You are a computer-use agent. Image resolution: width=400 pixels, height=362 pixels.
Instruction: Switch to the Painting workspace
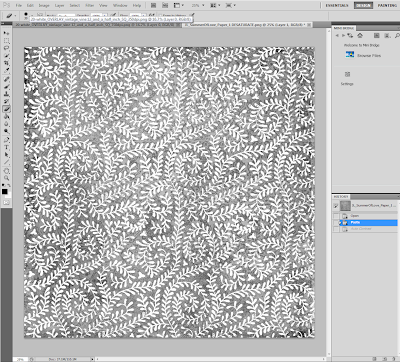tap(387, 5)
